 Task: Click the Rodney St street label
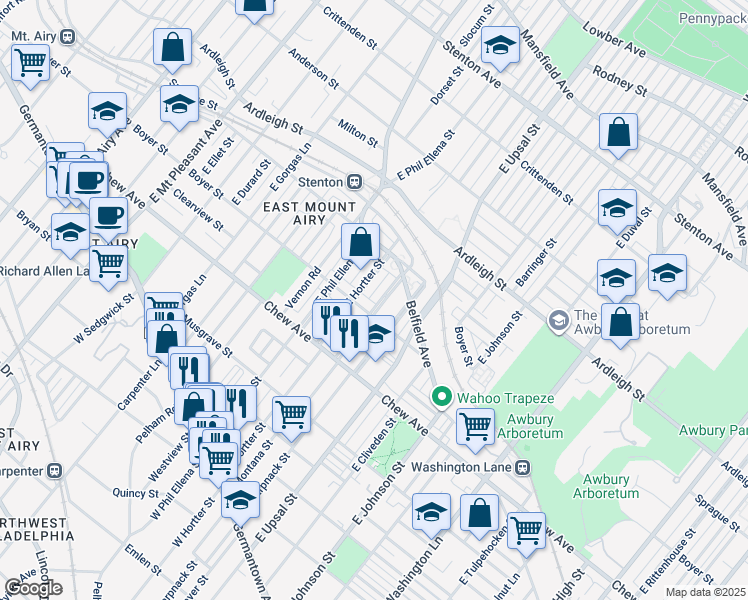[620, 81]
